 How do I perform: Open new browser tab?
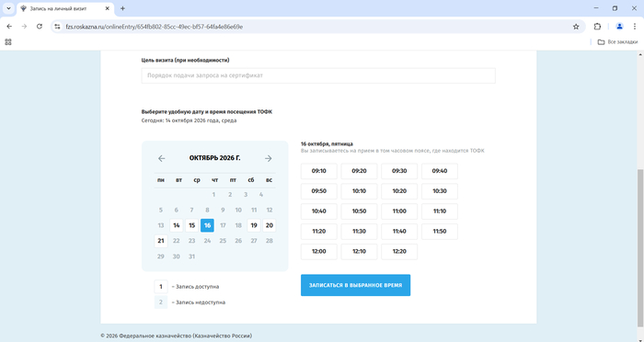pos(122,8)
